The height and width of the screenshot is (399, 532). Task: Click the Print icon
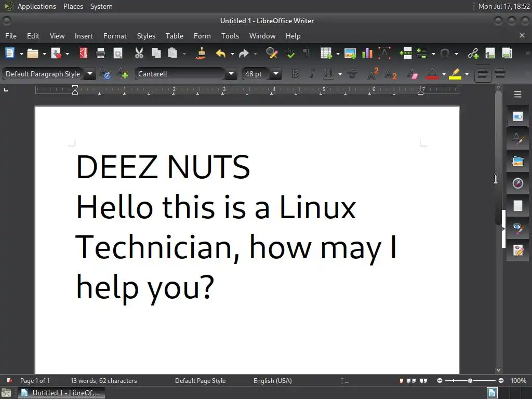(101, 54)
